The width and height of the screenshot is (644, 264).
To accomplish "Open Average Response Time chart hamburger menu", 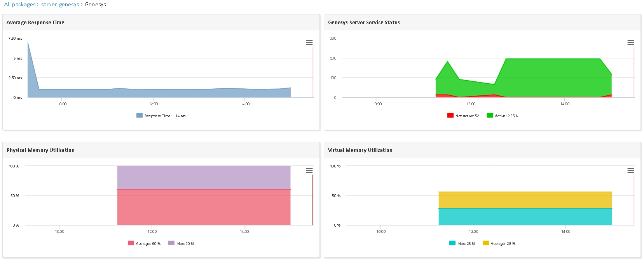I will click(309, 43).
